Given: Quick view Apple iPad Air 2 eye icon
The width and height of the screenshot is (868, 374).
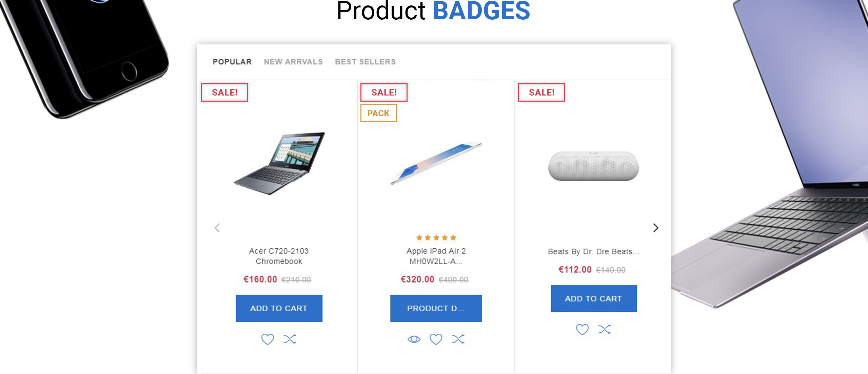Looking at the screenshot, I should click(414, 339).
